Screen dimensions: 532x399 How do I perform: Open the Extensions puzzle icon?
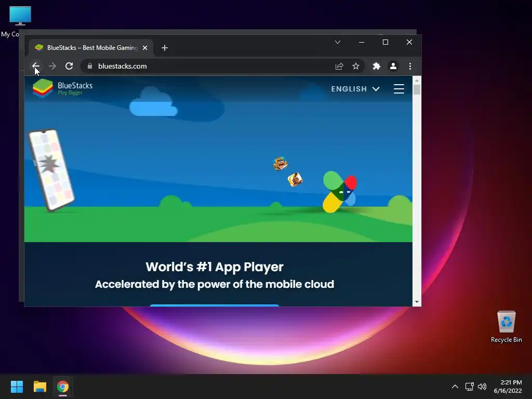[x=377, y=66]
